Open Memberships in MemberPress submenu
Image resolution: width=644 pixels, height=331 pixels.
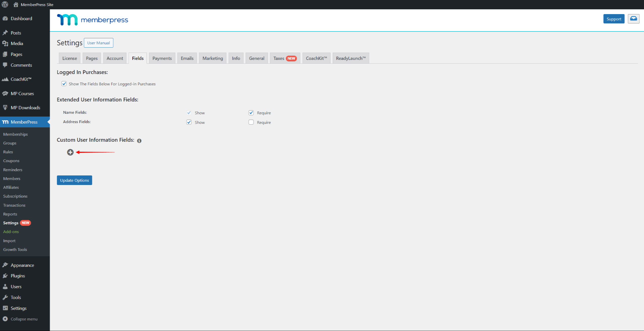15,134
